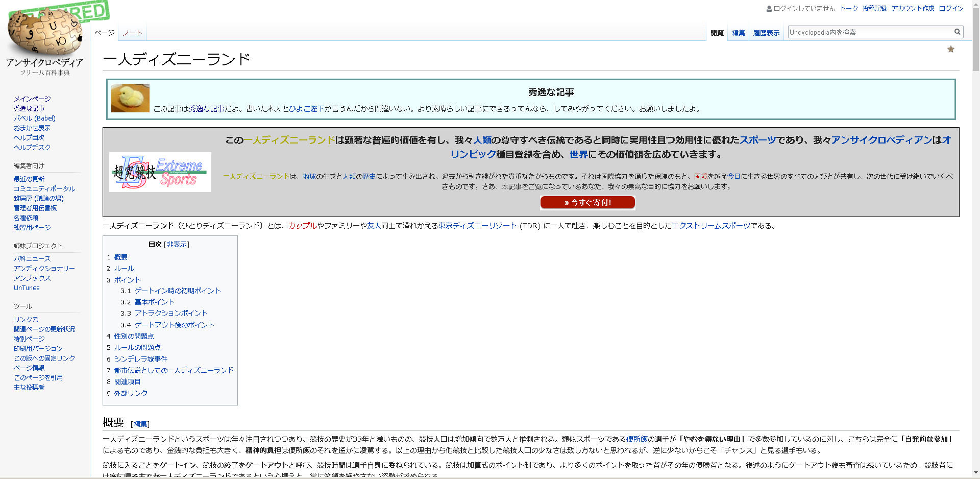Open the 編集 tab
The image size is (980, 479).
click(738, 33)
